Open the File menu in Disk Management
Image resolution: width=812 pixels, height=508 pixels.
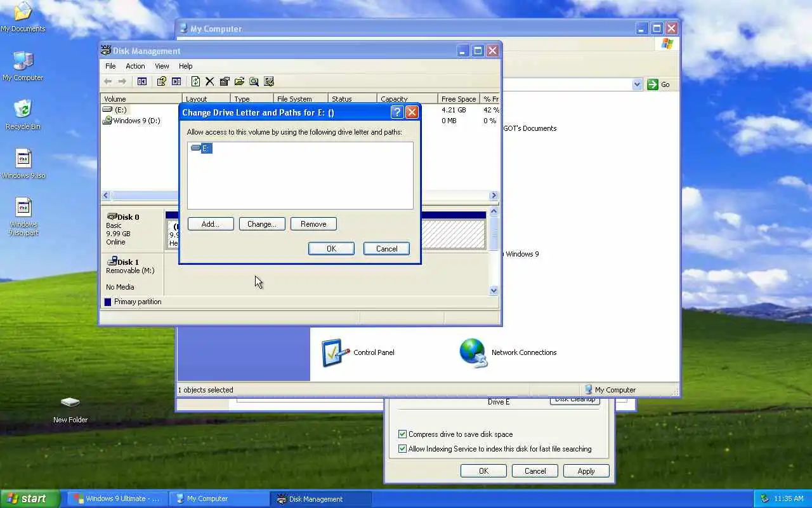click(x=110, y=66)
